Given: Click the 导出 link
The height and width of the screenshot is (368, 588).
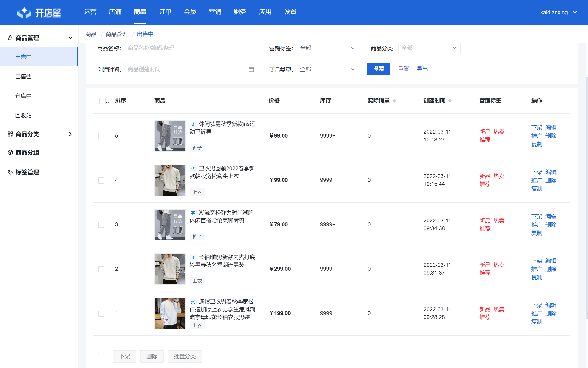Looking at the screenshot, I should (422, 69).
